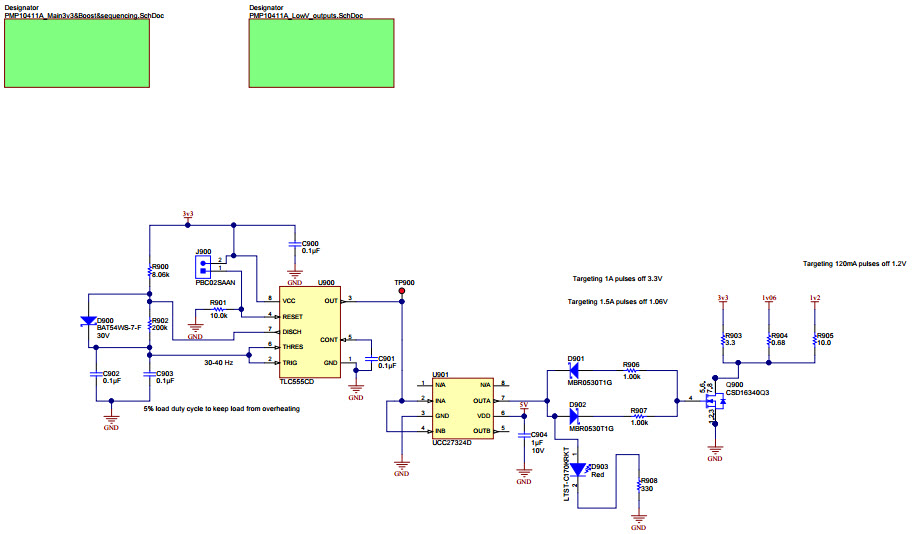Click the "5% load duty cycle" note text
916x534 pixels.
pyautogui.click(x=221, y=408)
